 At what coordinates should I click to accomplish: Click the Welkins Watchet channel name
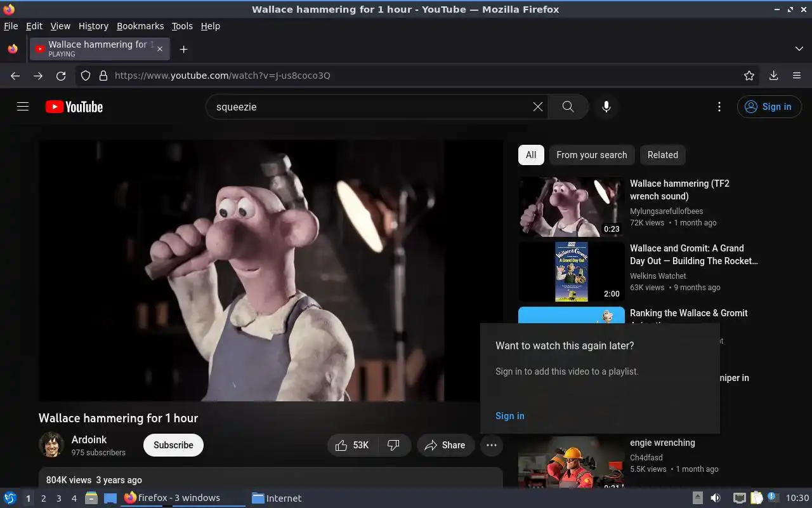tap(658, 276)
